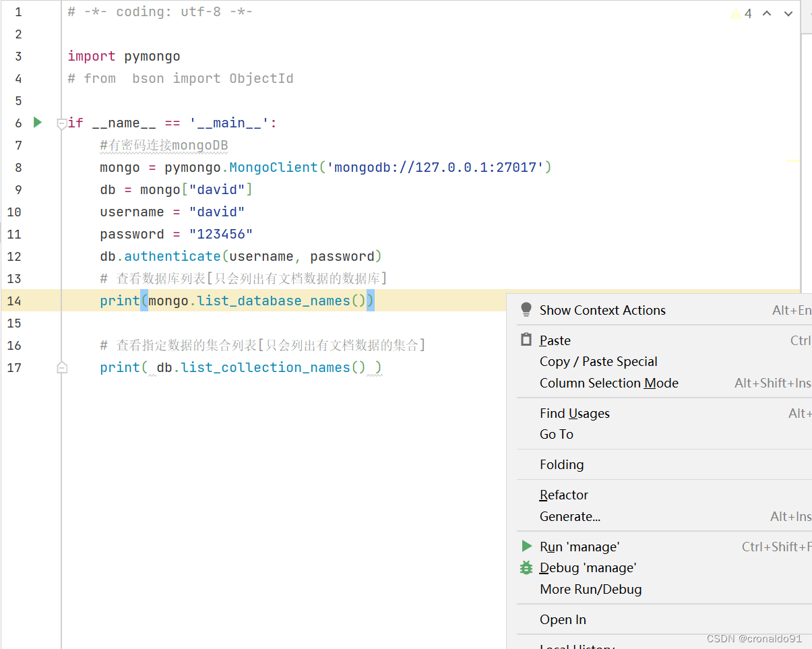Go to next highlighted error arrow

coord(788,13)
